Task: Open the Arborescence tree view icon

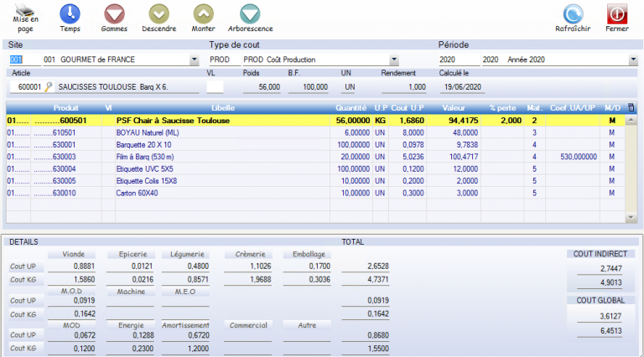Action: (250, 14)
